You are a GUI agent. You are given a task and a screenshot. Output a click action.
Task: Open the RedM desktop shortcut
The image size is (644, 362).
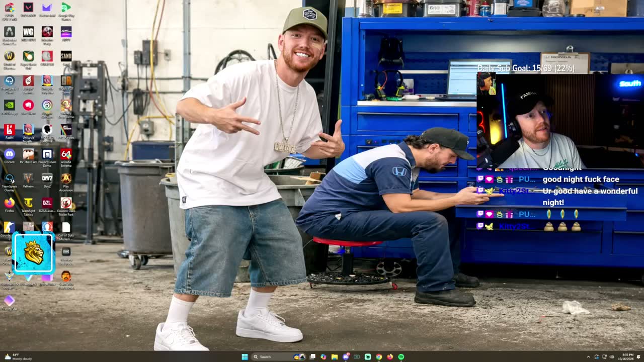click(9, 132)
